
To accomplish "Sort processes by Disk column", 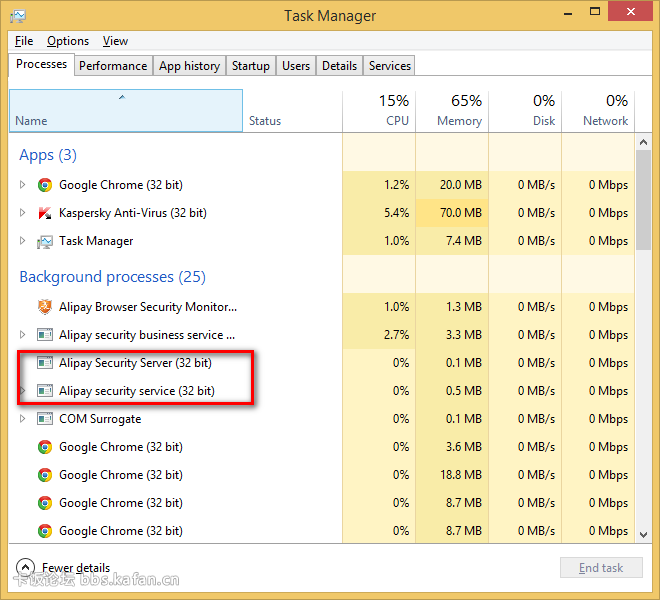I will [525, 111].
